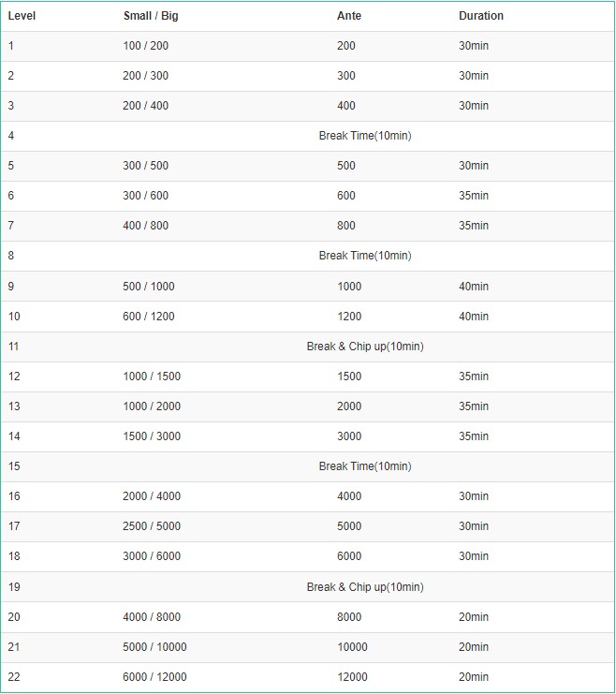Click the 4000 / 8000 blinds cell

tap(152, 617)
